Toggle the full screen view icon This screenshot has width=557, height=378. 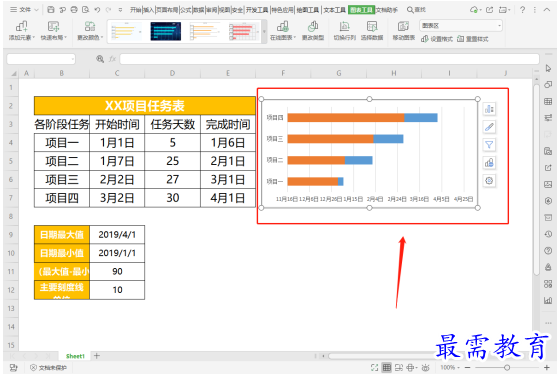374,367
